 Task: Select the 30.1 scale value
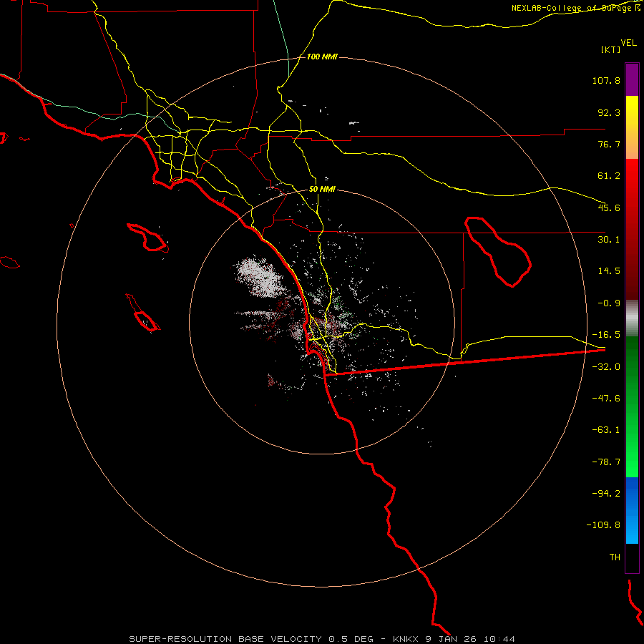(x=609, y=240)
